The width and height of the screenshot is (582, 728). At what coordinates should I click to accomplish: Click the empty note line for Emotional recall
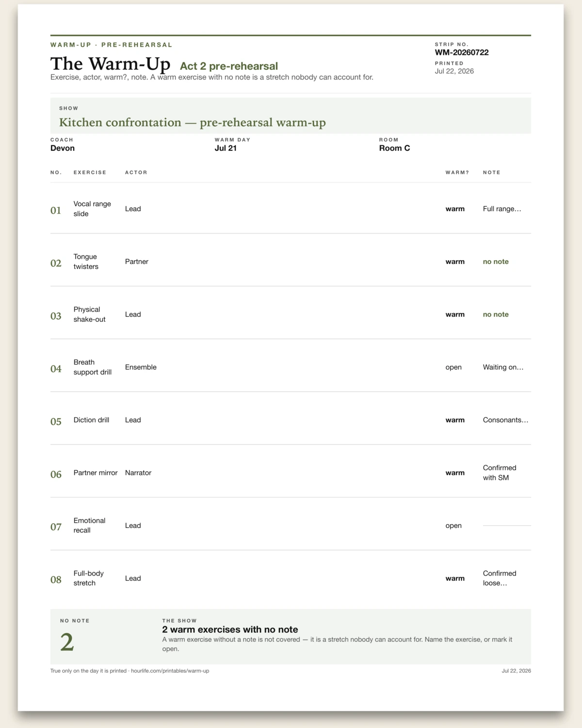pyautogui.click(x=507, y=526)
